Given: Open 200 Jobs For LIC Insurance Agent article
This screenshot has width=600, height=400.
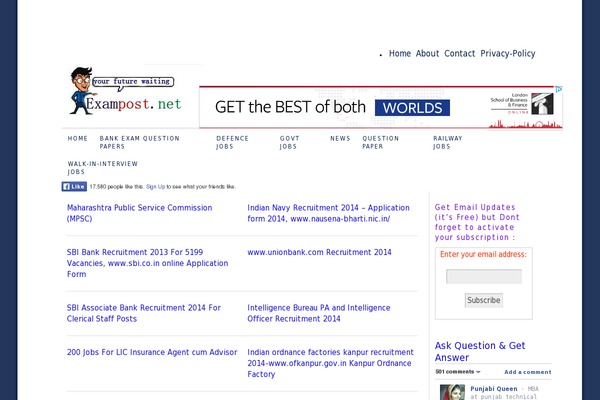Looking at the screenshot, I should click(x=152, y=352).
